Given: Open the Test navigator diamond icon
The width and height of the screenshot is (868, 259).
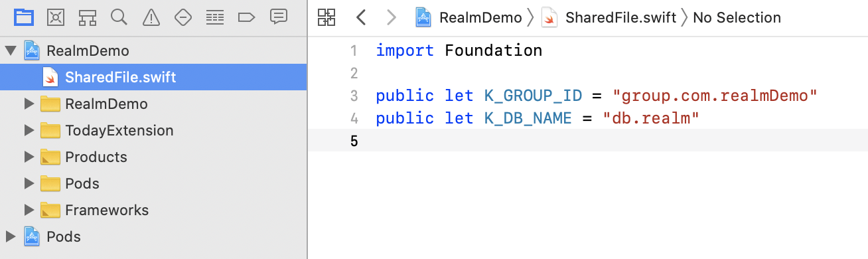Looking at the screenshot, I should pos(182,17).
